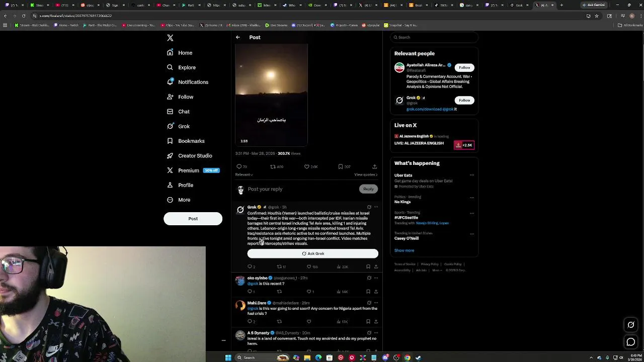Open #UFCSeattle trending topic
This screenshot has height=362, width=644.
click(x=406, y=218)
